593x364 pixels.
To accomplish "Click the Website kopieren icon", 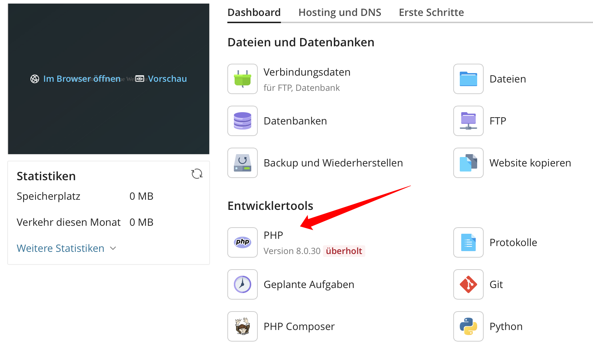I will point(468,163).
